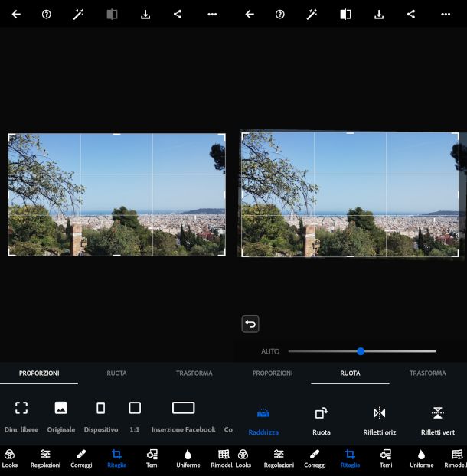
Task: Toggle before/after compare in the right screen
Action: pos(345,15)
